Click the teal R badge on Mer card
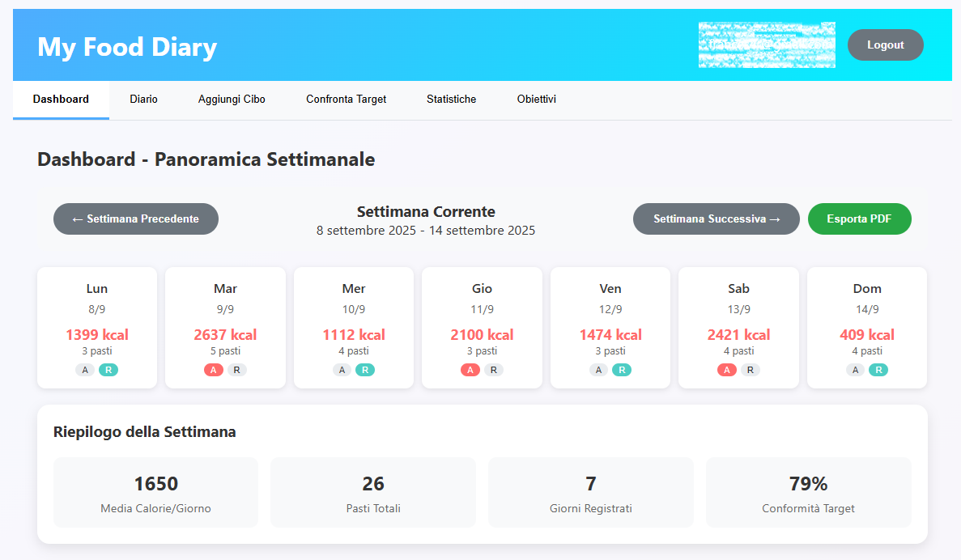The image size is (961, 560). pos(365,370)
